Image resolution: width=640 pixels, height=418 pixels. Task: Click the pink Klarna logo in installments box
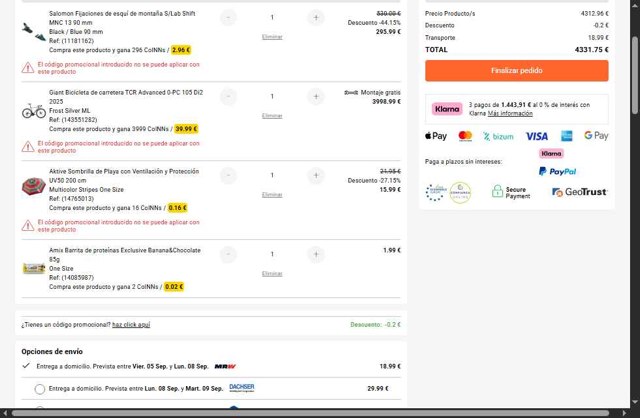tap(447, 109)
